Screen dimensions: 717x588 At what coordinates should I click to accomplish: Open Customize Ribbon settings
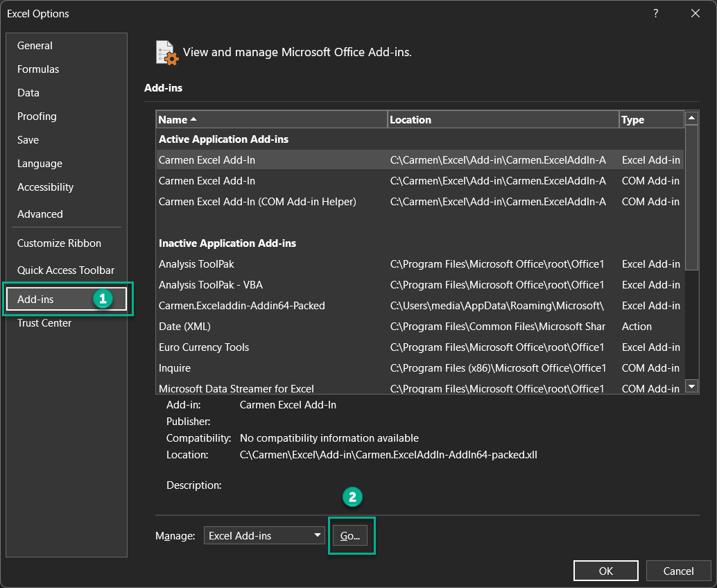(x=59, y=243)
